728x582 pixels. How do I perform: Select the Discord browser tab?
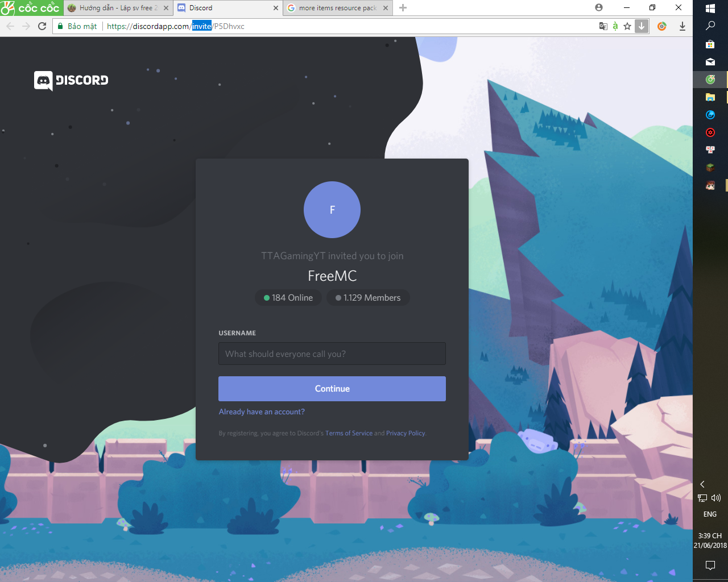(x=228, y=8)
